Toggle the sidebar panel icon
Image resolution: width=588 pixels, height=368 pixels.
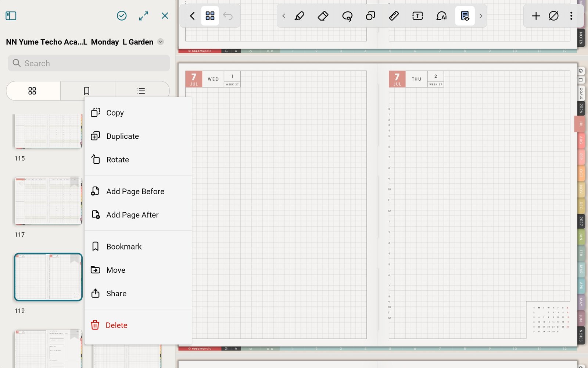(x=11, y=16)
